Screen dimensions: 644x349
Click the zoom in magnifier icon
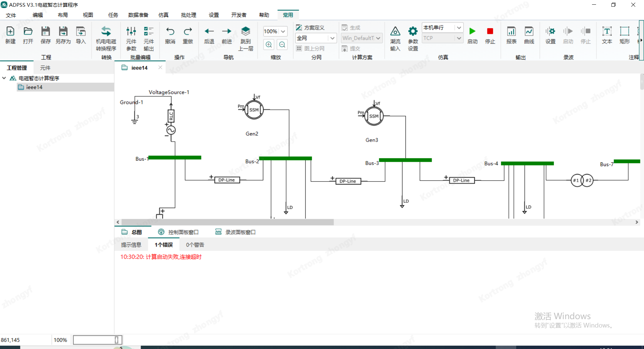coord(269,45)
